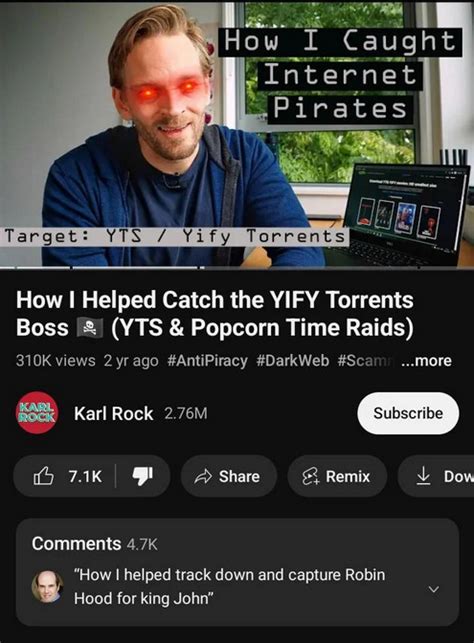474x643 pixels.
Task: Open the #DarkWeb hashtag
Action: (x=292, y=361)
